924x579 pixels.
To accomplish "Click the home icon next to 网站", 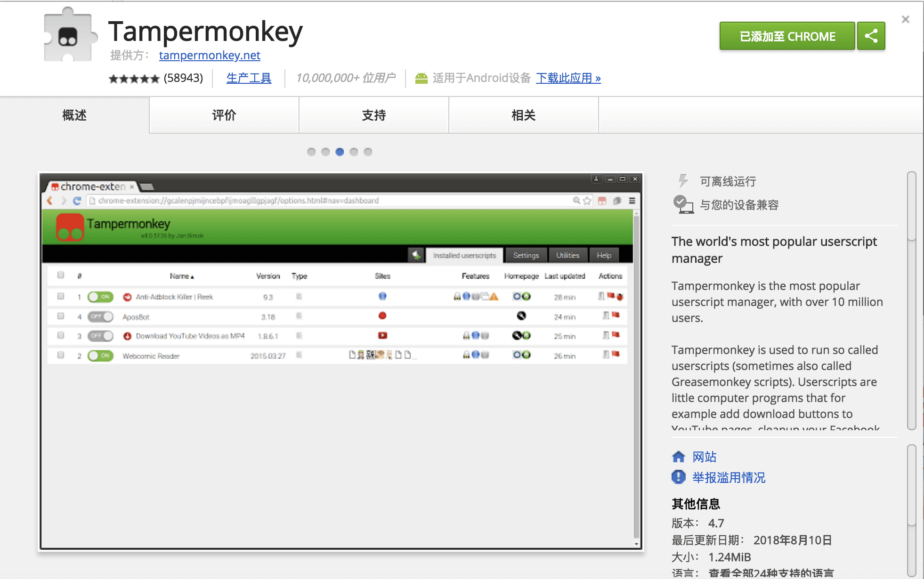I will click(678, 456).
